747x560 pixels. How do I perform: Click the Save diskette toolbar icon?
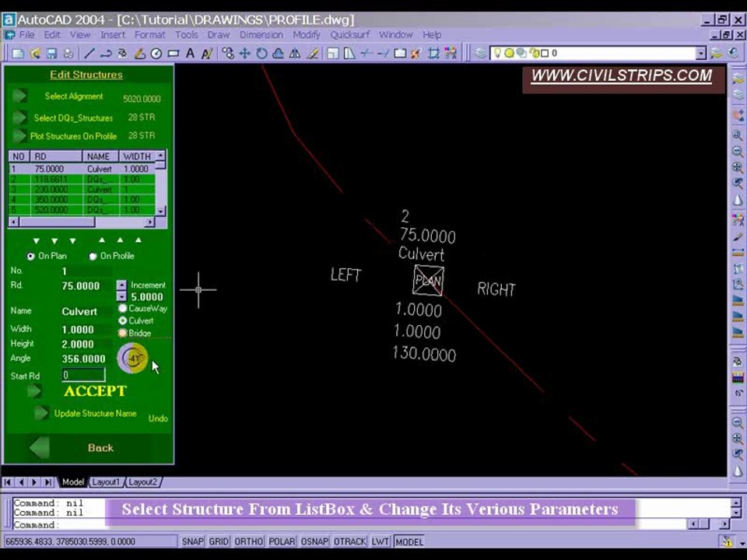pyautogui.click(x=51, y=54)
